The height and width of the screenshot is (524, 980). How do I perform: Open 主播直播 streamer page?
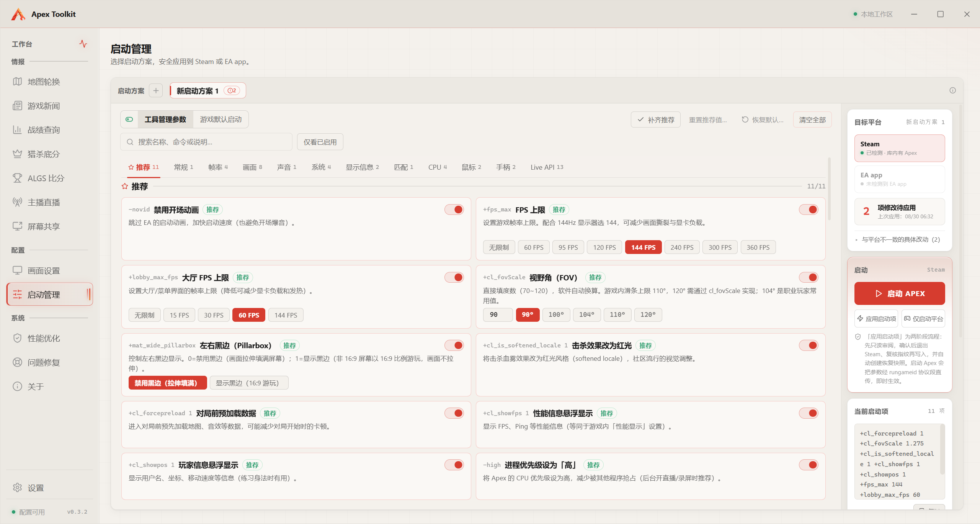[49, 202]
